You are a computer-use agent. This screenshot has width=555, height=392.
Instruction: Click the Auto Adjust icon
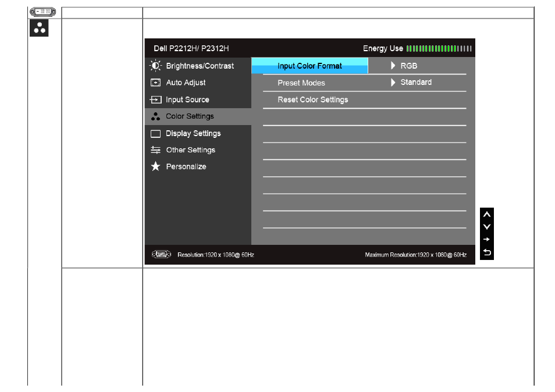tap(155, 83)
